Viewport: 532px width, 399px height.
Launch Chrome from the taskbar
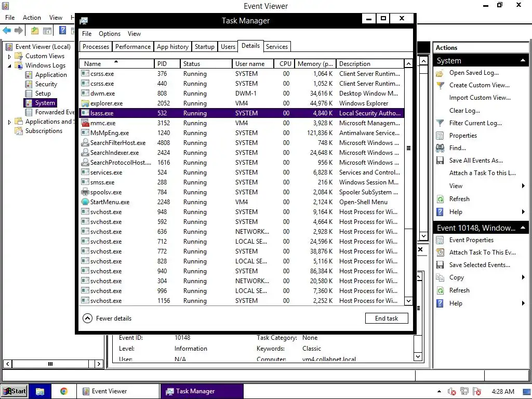coord(63,391)
